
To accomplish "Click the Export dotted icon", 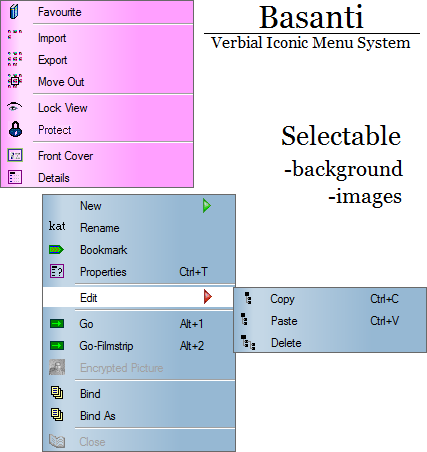I will coord(15,59).
